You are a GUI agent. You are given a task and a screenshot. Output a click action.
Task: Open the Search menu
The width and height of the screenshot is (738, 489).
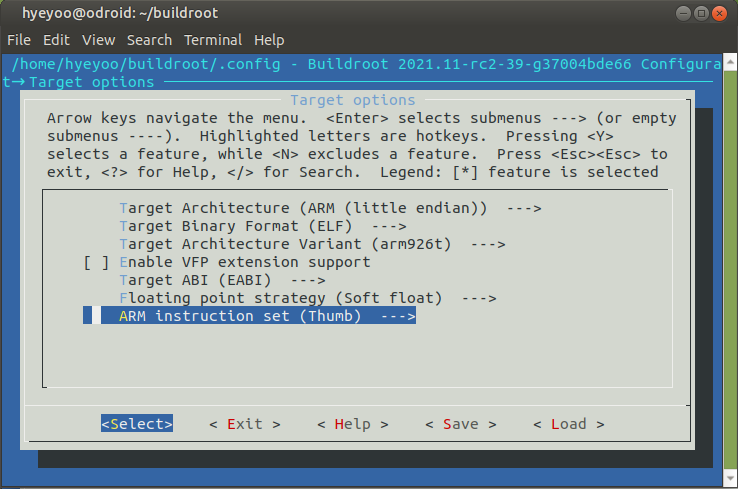150,40
